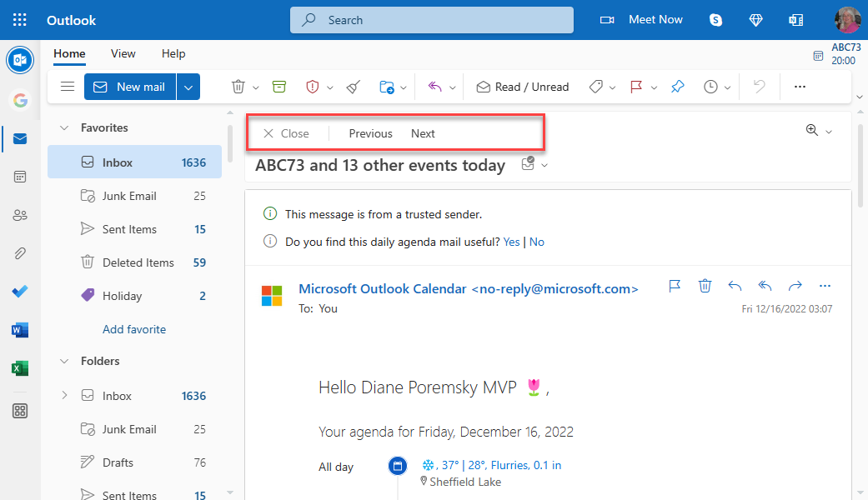Flag message in the email header

[x=675, y=286]
